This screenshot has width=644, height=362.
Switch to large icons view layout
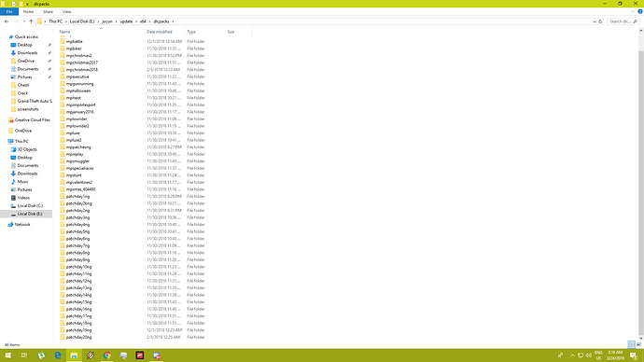(x=638, y=345)
